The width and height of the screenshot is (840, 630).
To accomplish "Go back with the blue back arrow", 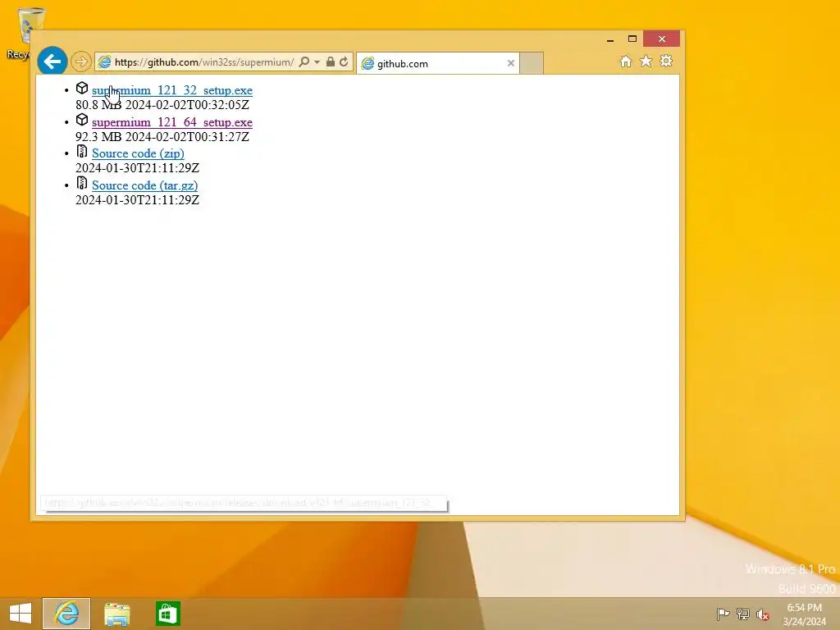I will click(52, 62).
